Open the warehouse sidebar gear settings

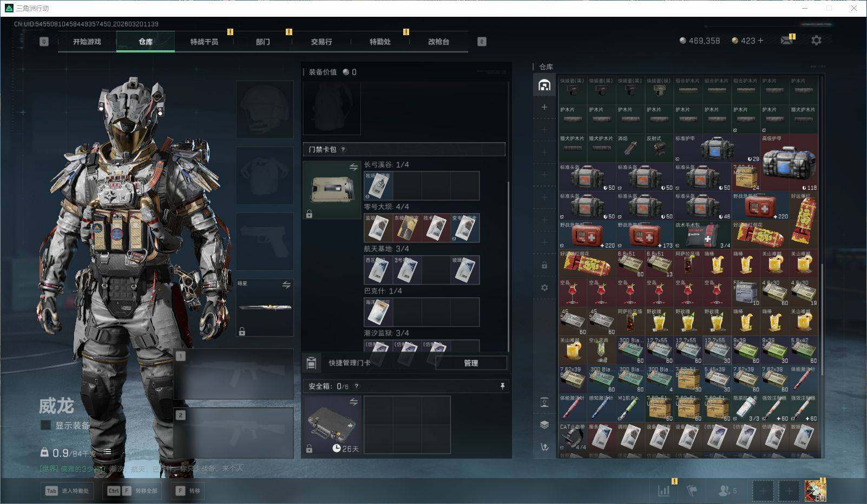[x=544, y=288]
